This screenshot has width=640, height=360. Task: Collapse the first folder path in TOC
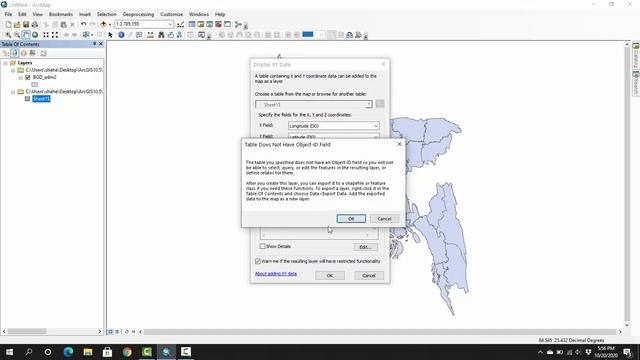(x=13, y=70)
